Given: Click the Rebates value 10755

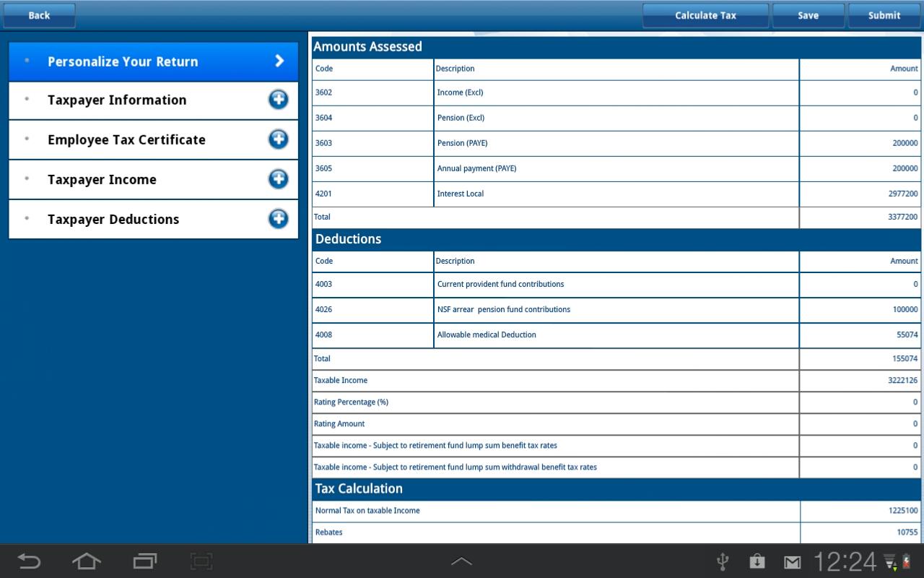Looking at the screenshot, I should click(x=907, y=532).
